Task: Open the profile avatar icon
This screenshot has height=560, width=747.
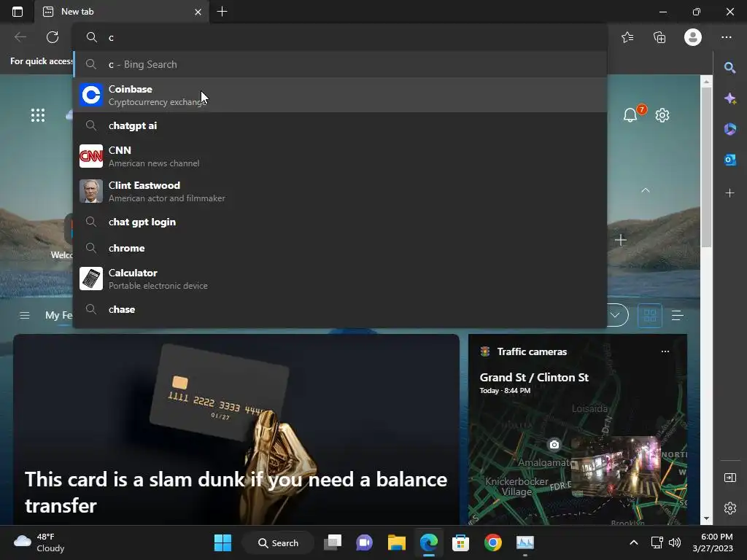Action: (693, 37)
